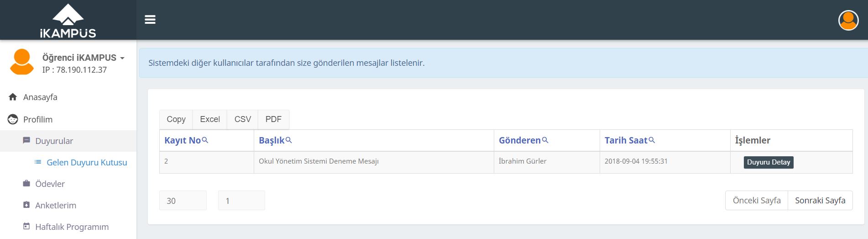Go to Anketlerim in the sidebar
The height and width of the screenshot is (239, 868).
(x=56, y=205)
